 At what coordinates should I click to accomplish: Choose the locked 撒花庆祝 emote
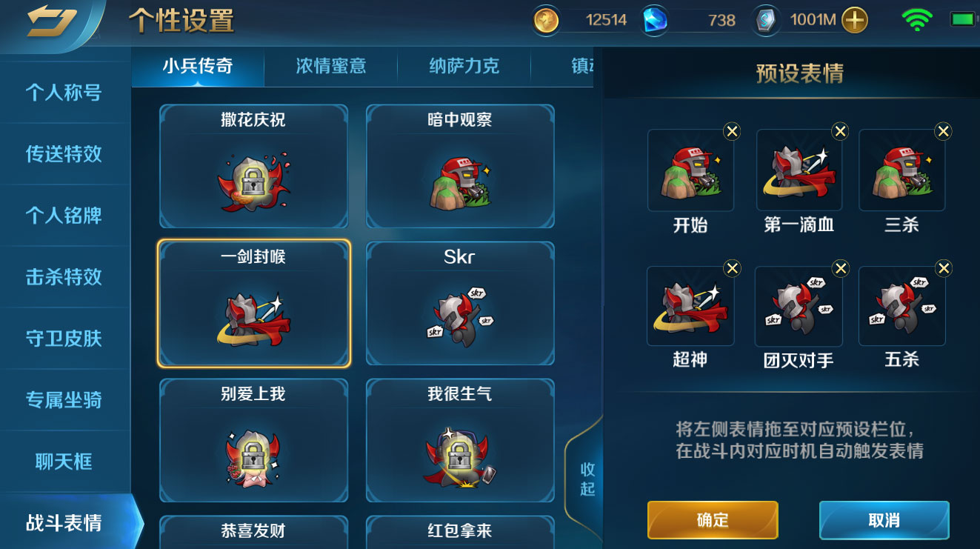click(x=253, y=167)
